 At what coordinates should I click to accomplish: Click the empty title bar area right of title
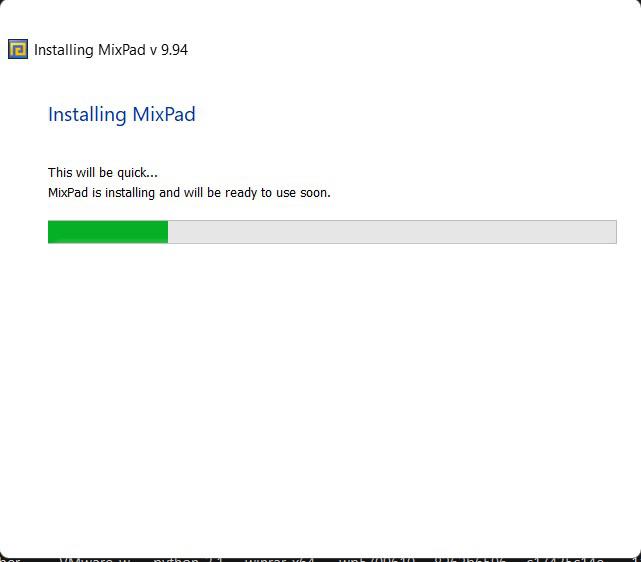[409, 50]
